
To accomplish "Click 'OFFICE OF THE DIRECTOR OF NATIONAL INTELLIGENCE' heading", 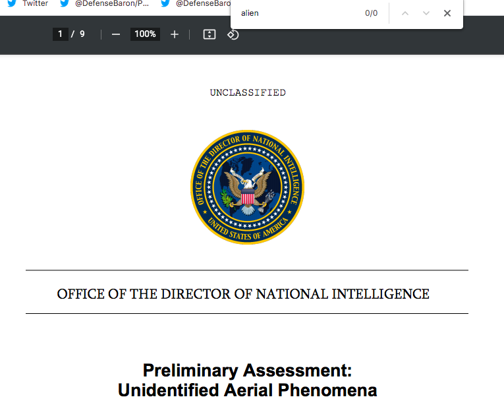I will coord(243,294).
